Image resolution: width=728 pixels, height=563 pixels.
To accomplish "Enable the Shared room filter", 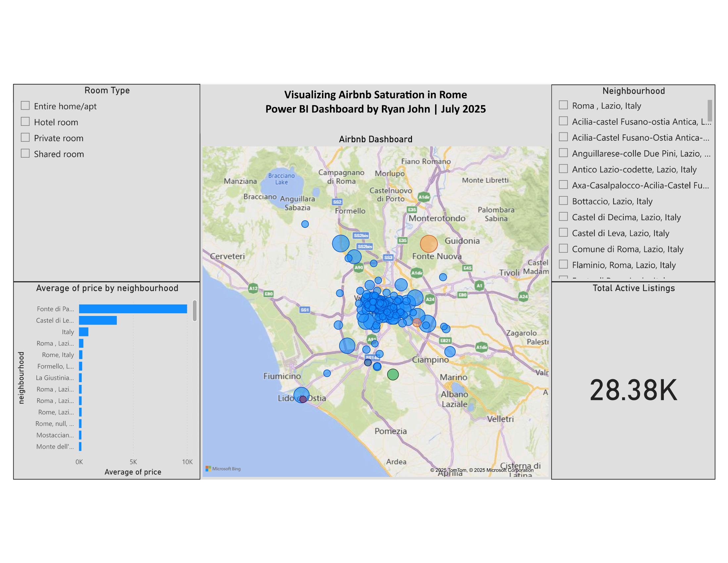I will pyautogui.click(x=25, y=153).
